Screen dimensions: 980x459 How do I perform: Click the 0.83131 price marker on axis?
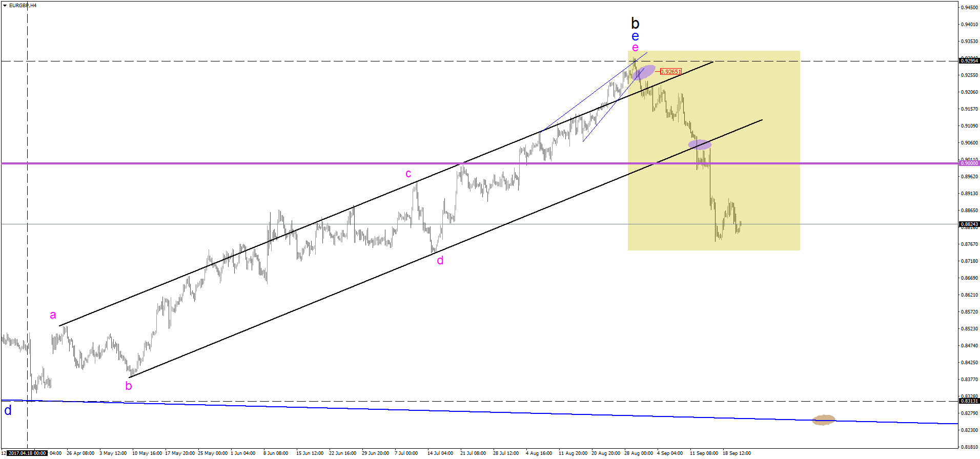(969, 401)
